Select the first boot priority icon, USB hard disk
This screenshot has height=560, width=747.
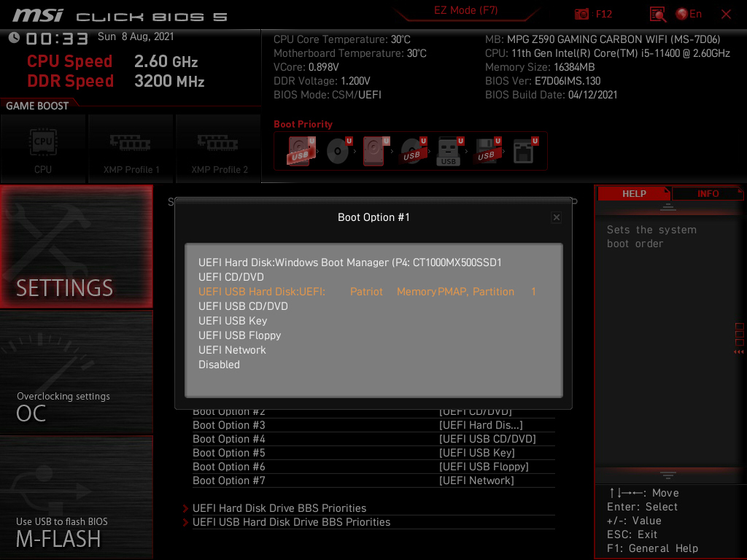click(x=301, y=151)
